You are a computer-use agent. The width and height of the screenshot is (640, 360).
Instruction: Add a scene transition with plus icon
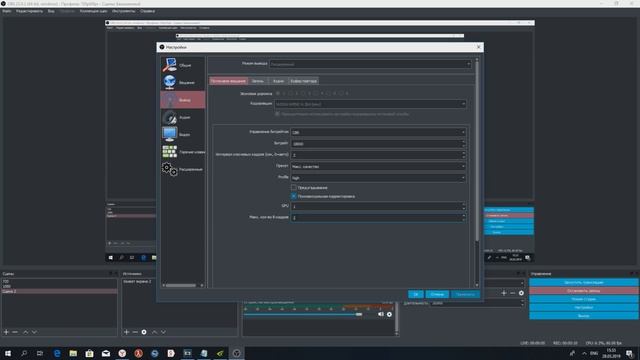click(x=504, y=293)
